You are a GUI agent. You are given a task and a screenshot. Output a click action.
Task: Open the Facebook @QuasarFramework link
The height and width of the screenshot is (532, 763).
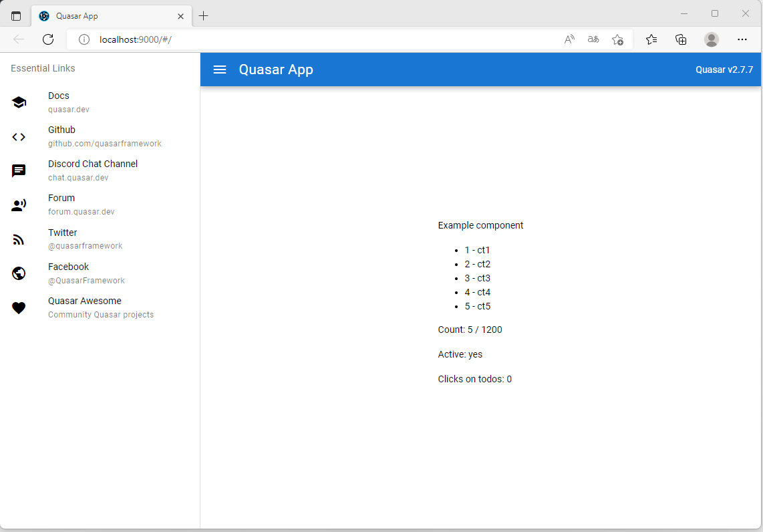pos(100,273)
